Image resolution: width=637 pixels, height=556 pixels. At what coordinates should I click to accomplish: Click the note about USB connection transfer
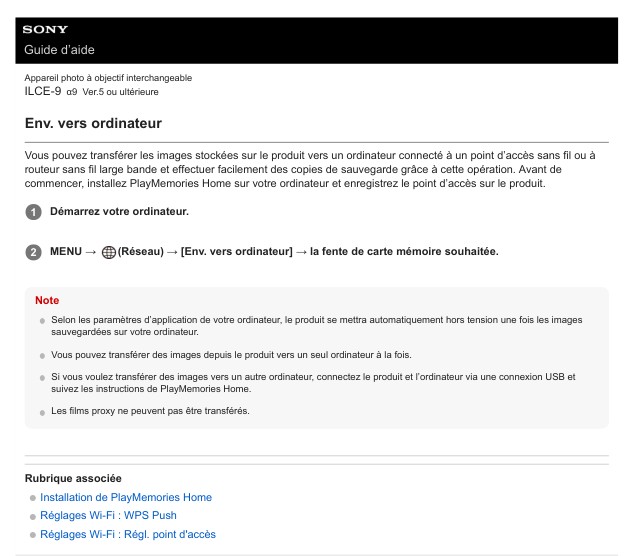tap(313, 382)
